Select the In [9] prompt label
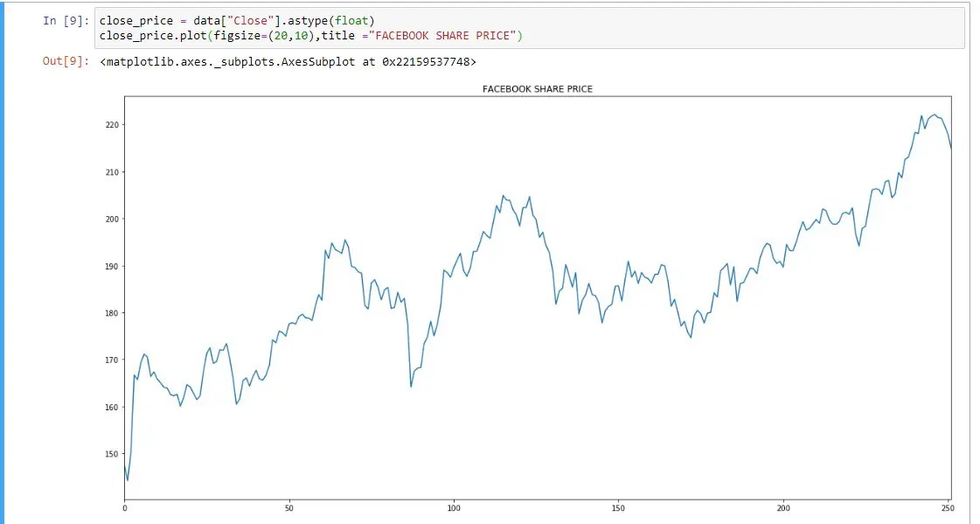The height and width of the screenshot is (524, 980). click(x=66, y=21)
